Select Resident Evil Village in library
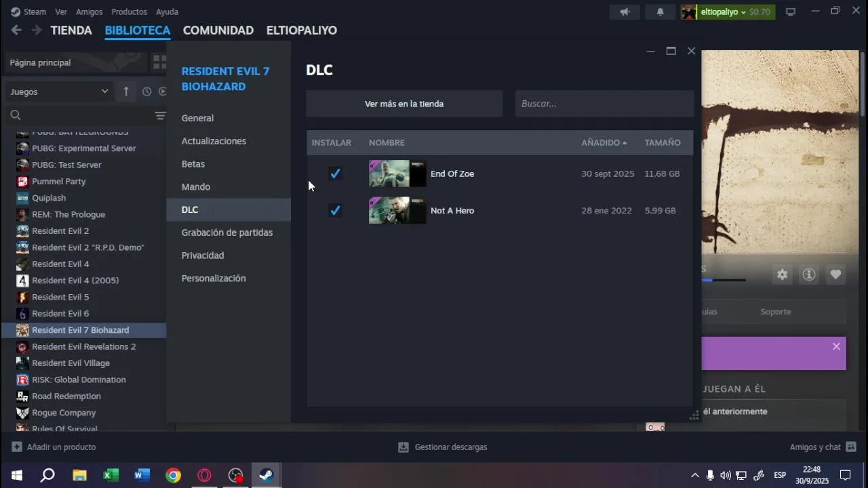This screenshot has height=488, width=868. point(84,363)
